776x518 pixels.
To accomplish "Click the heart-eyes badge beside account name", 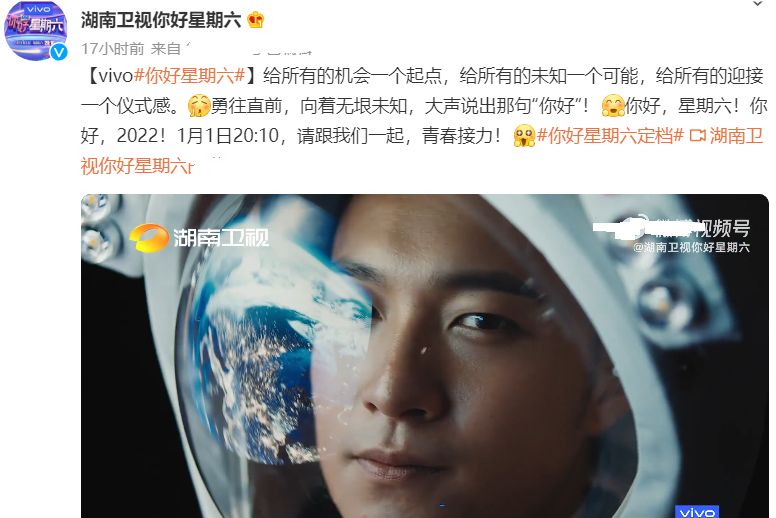I will (255, 20).
